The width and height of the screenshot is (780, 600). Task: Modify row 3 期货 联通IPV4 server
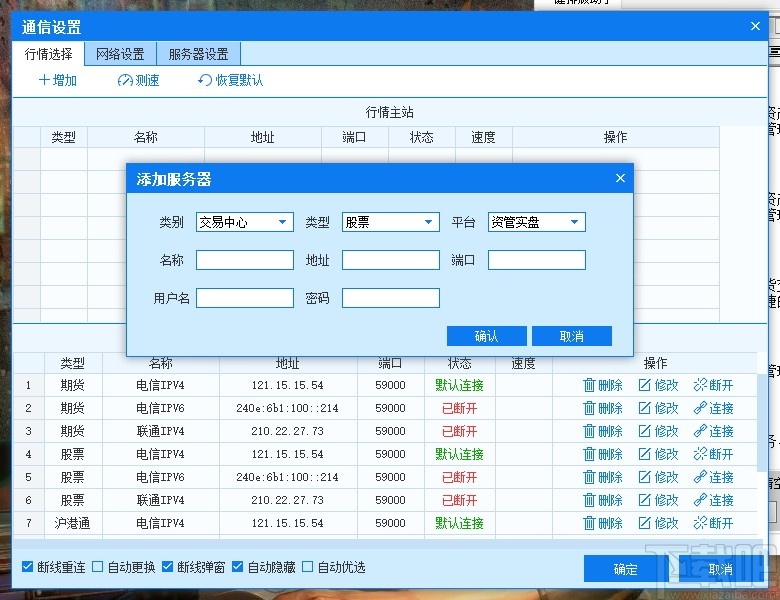(658, 431)
